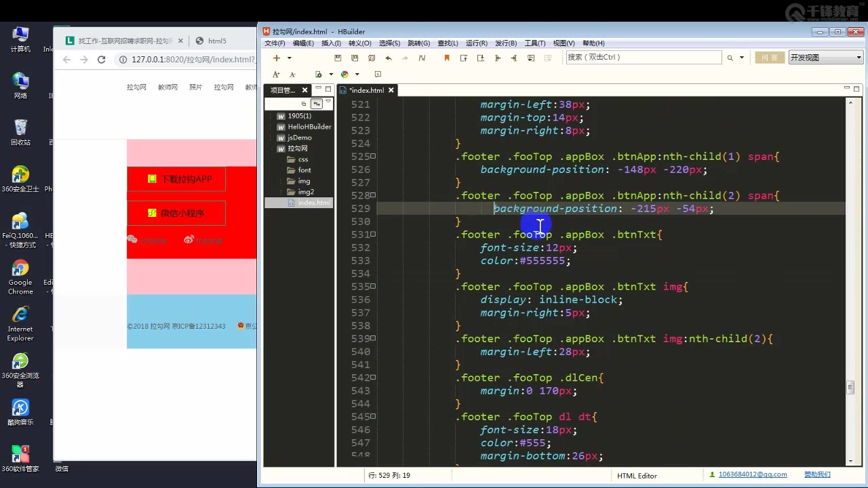The height and width of the screenshot is (488, 868).
Task: Click the editor scrollbar down arrow
Action: tap(850, 461)
